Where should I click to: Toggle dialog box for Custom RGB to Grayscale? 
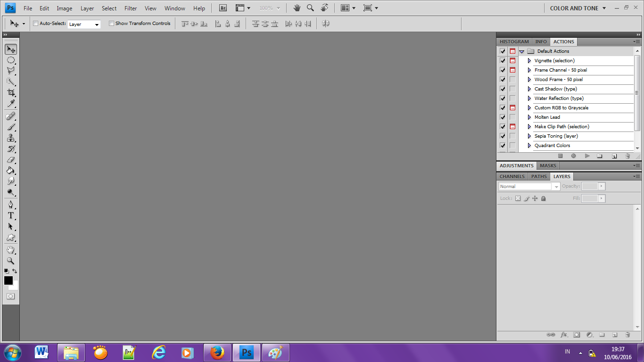coord(512,107)
